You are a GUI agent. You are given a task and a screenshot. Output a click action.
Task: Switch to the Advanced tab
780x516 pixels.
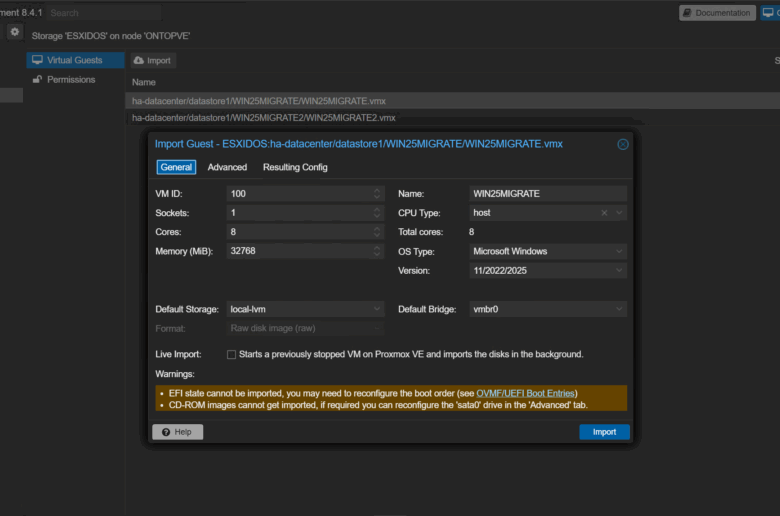pyautogui.click(x=227, y=167)
